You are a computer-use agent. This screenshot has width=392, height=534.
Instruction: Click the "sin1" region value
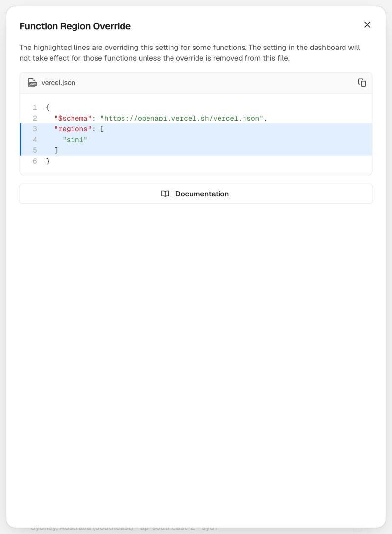75,140
